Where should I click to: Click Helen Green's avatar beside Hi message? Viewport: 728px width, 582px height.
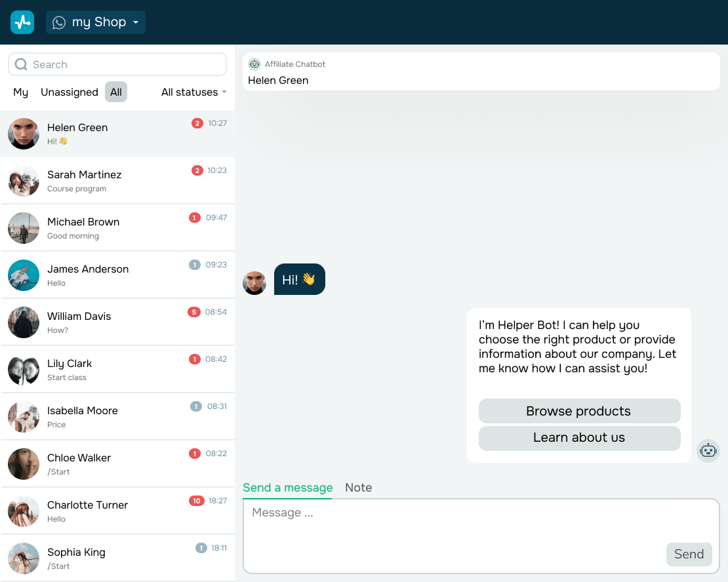tap(254, 283)
